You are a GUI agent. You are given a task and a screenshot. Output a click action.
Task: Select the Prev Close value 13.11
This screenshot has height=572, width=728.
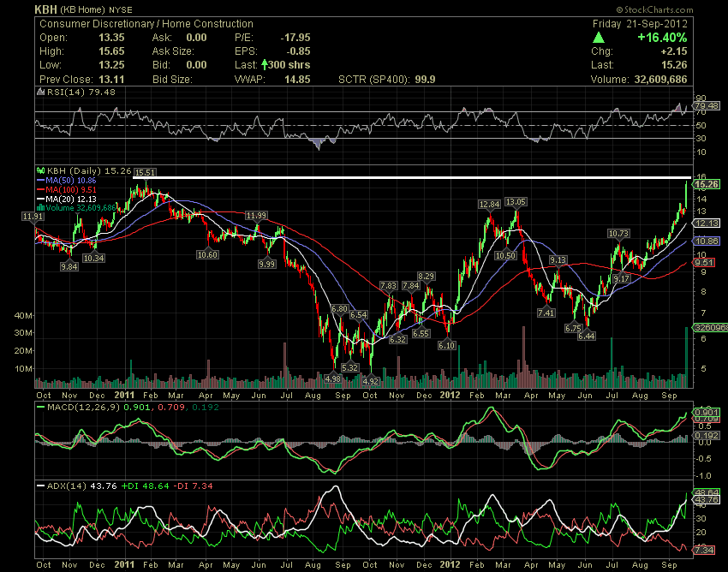tap(111, 79)
